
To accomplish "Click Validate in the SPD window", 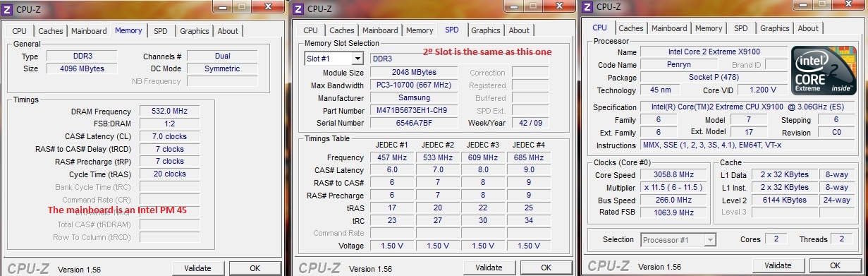I will pos(489,268).
